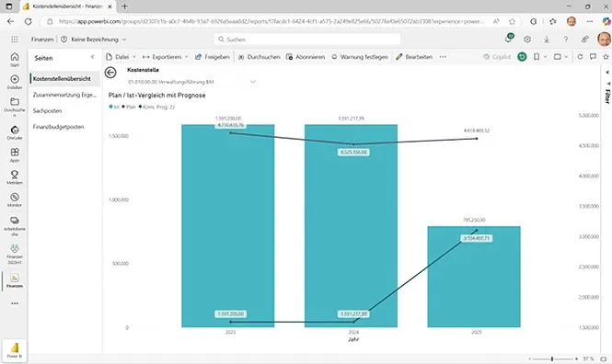Reload the browser page
The width and height of the screenshot is (612, 364).
point(29,21)
